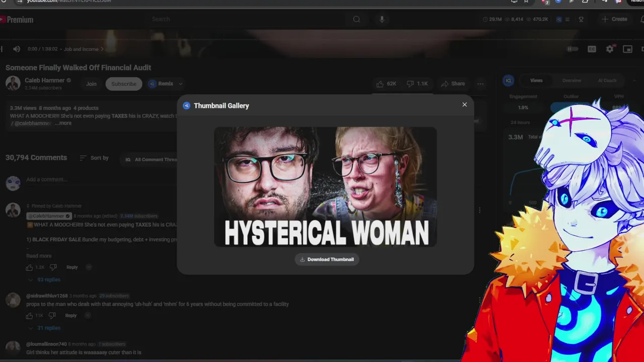
Task: Start voice search with the microphone icon
Action: pos(381,19)
